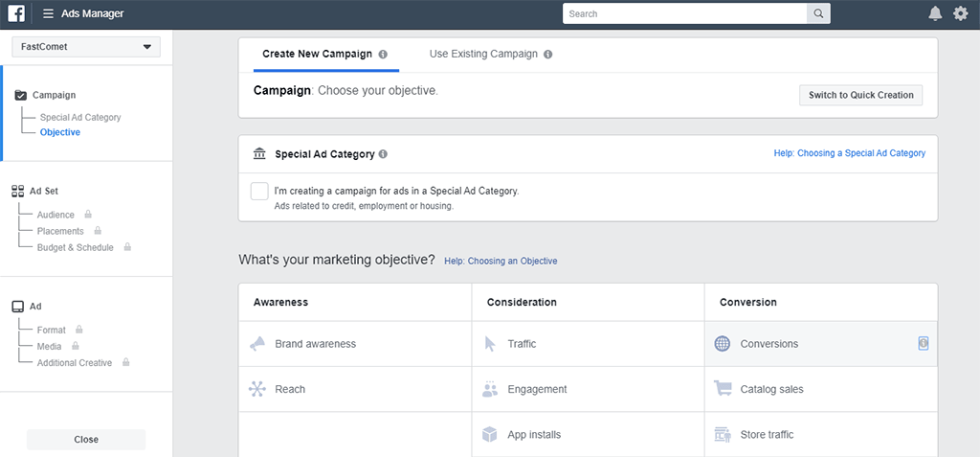980x457 pixels.
Task: Click the lock icon beside Format
Action: (78, 330)
